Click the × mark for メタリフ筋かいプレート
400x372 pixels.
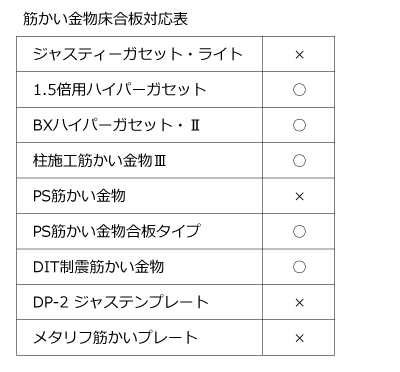299,338
